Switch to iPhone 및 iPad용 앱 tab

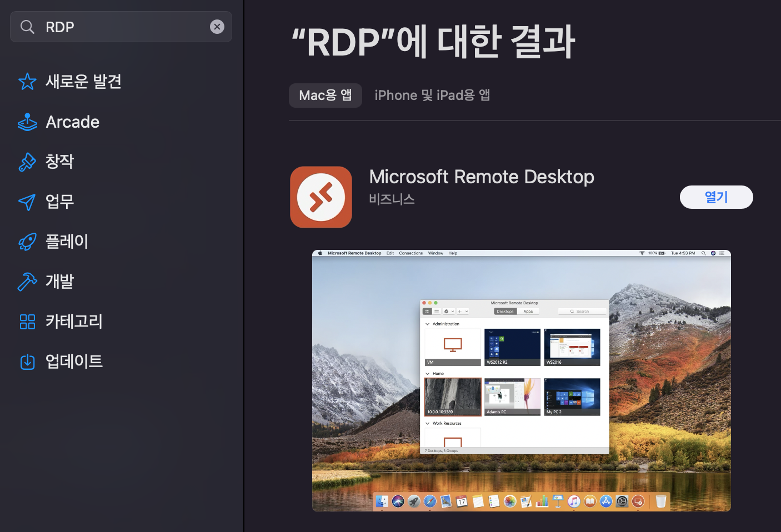coord(432,96)
